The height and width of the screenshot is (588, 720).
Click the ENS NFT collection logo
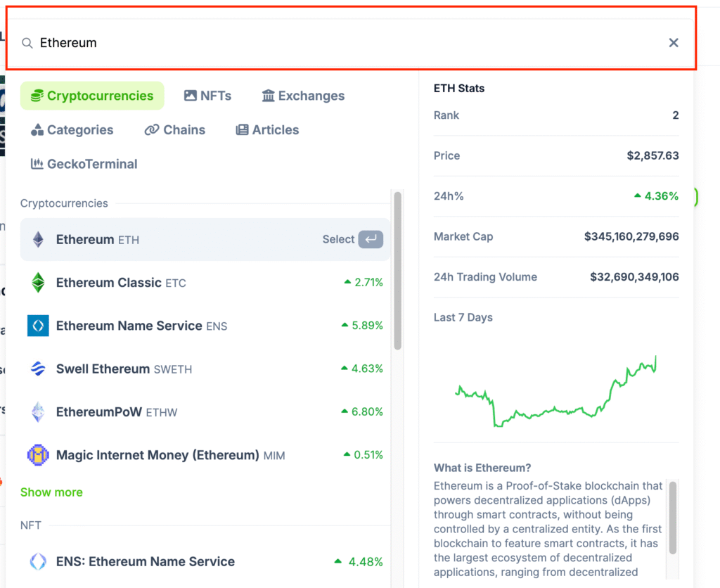38,561
